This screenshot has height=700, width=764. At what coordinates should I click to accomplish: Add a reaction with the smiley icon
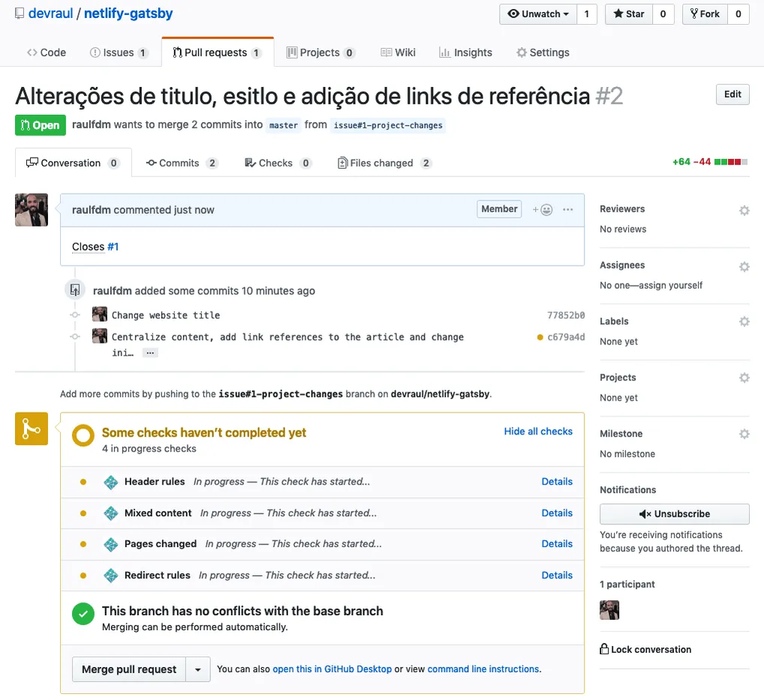pos(543,209)
